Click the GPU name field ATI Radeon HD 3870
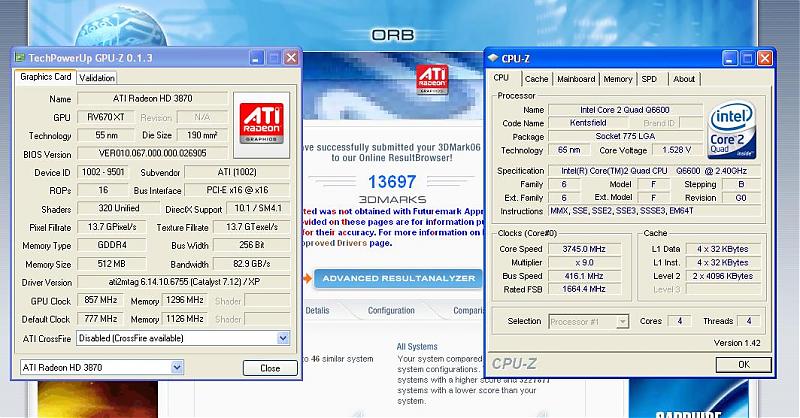The image size is (800, 418). coord(153,99)
